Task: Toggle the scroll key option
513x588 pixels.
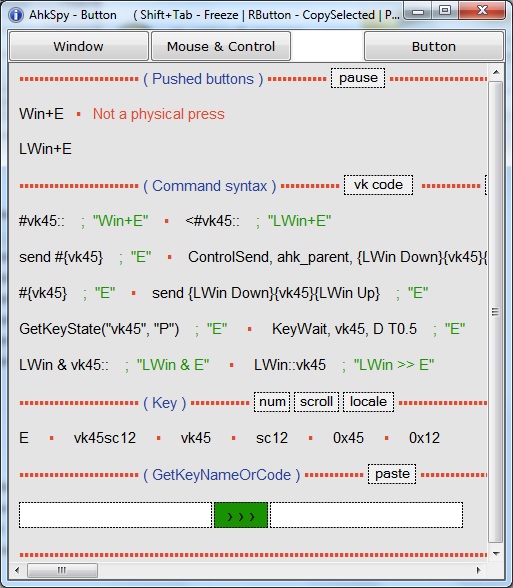Action: tap(316, 402)
